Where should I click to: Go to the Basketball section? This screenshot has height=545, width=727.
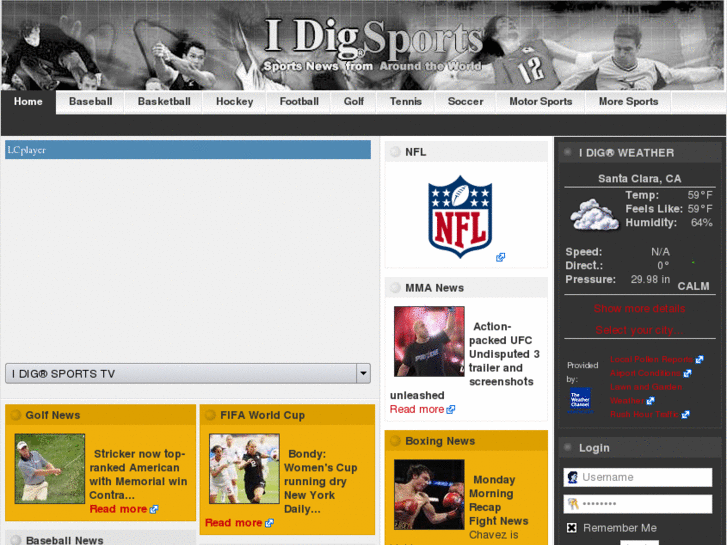[164, 102]
